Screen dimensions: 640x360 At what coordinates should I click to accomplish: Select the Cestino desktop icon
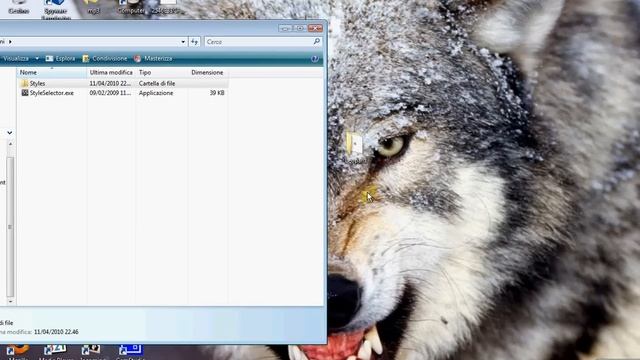point(18,7)
